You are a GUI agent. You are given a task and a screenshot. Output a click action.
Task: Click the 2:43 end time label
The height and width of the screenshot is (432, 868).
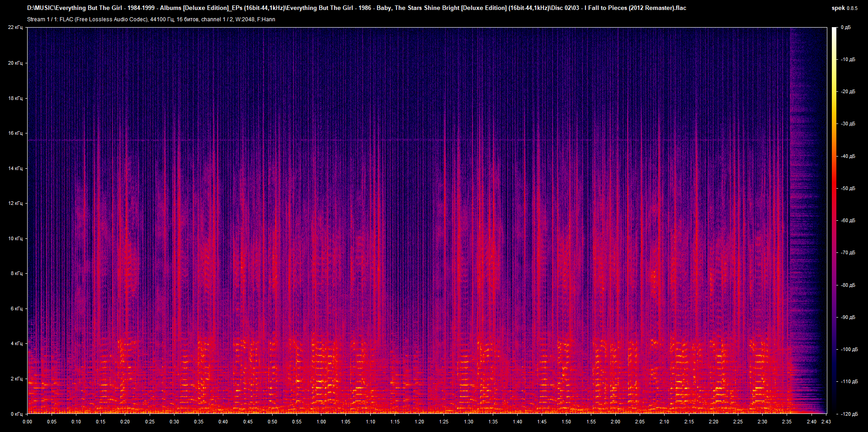(x=826, y=422)
